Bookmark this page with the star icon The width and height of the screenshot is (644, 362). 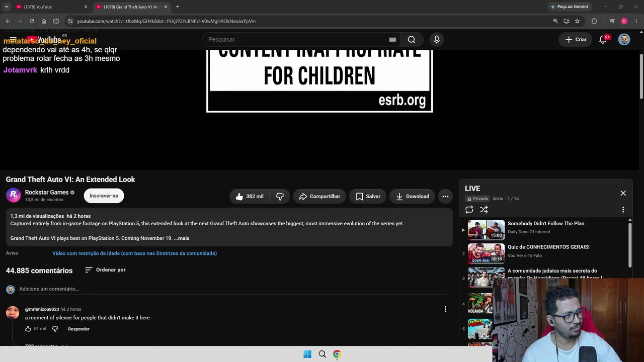click(577, 21)
